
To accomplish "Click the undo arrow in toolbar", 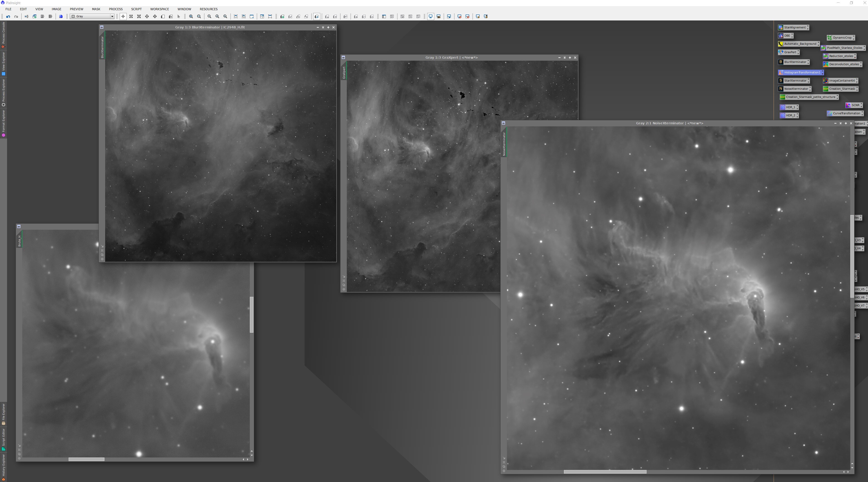I will click(8, 17).
